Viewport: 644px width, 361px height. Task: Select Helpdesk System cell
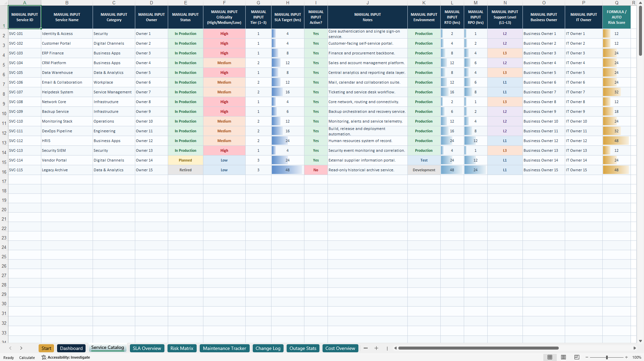tap(67, 92)
